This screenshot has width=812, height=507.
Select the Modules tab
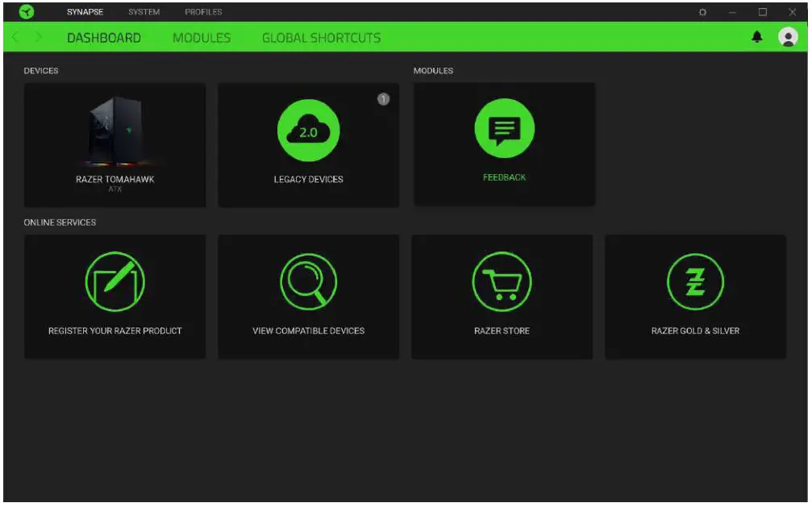[x=202, y=38]
